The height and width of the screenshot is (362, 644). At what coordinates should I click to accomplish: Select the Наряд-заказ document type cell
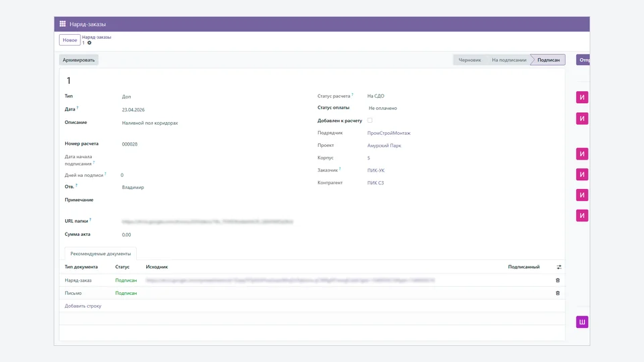click(78, 280)
